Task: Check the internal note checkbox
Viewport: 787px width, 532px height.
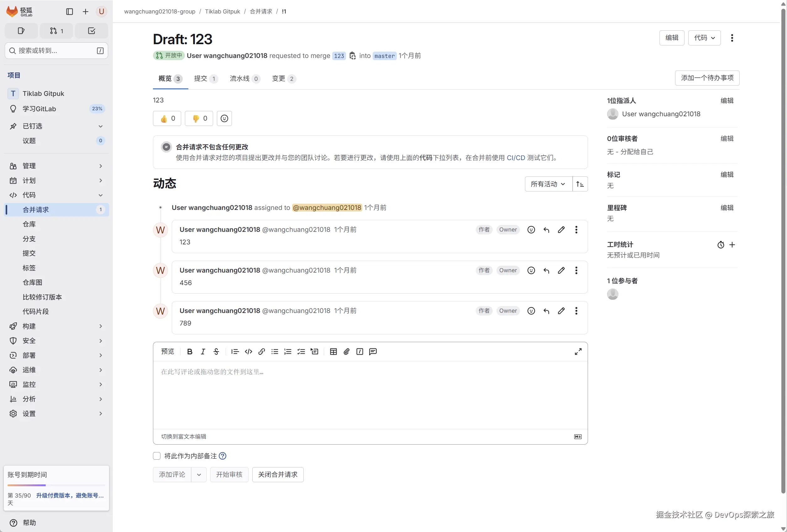Action: point(157,456)
